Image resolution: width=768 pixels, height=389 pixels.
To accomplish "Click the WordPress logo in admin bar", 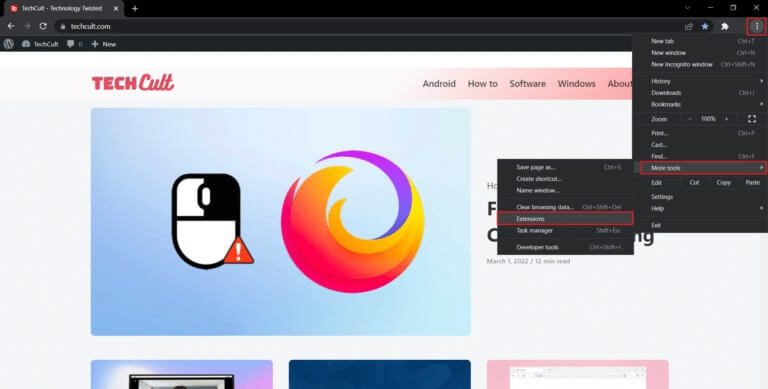I will pyautogui.click(x=8, y=44).
